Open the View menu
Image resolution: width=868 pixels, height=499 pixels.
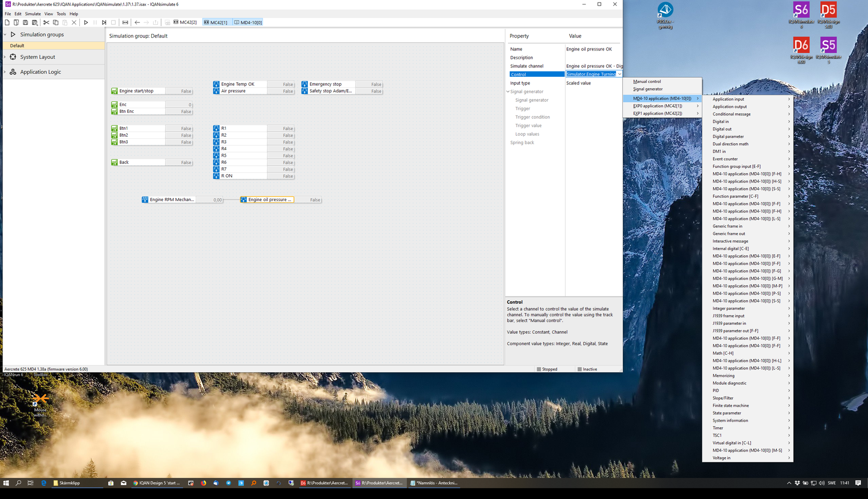(48, 14)
